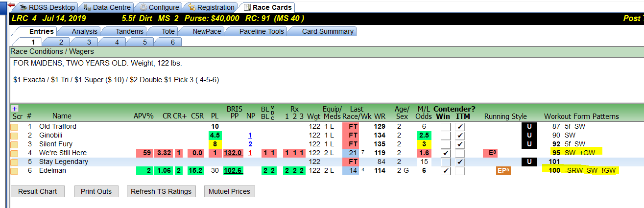Viewport: 644px width, 208px height.
Task: Click the red arrow icon at top-left corner
Action: [11, 4]
